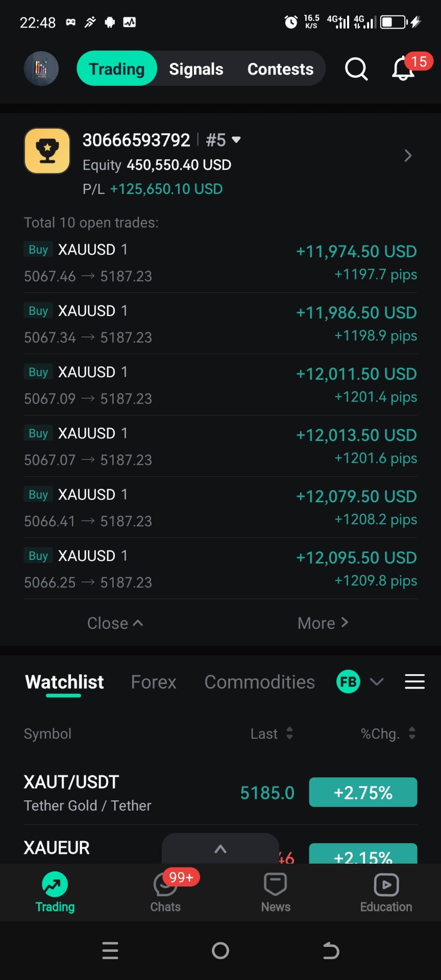Switch to the Signals tab
This screenshot has width=441, height=980.
click(196, 69)
